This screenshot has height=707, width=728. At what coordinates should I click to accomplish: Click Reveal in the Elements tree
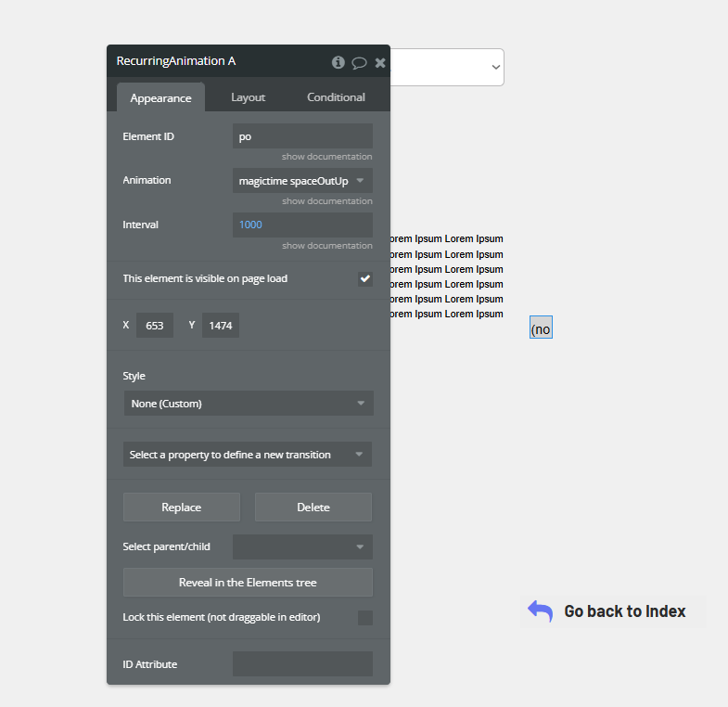coord(248,582)
